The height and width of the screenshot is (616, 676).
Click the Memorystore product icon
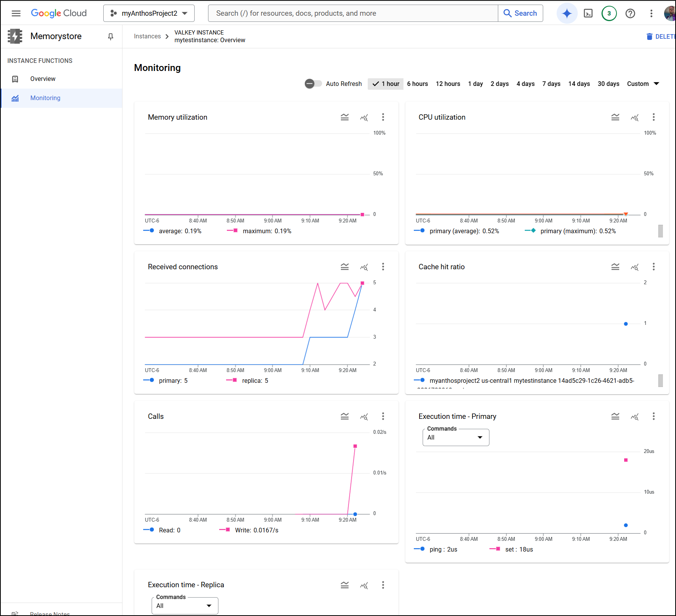(x=15, y=36)
